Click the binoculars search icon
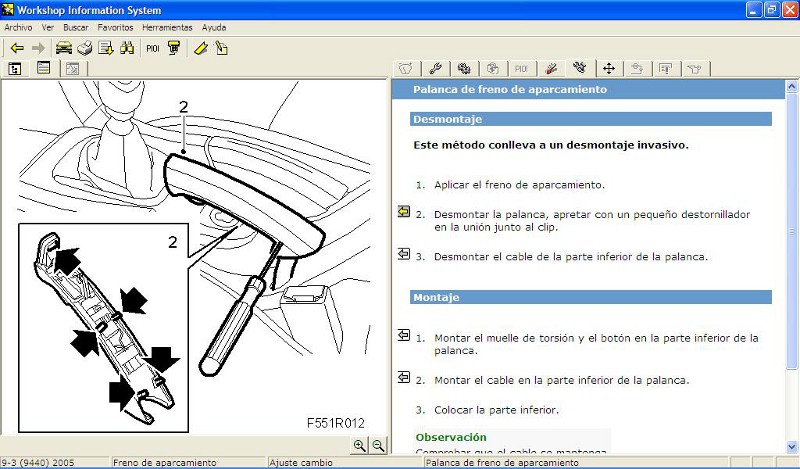 coord(127,48)
